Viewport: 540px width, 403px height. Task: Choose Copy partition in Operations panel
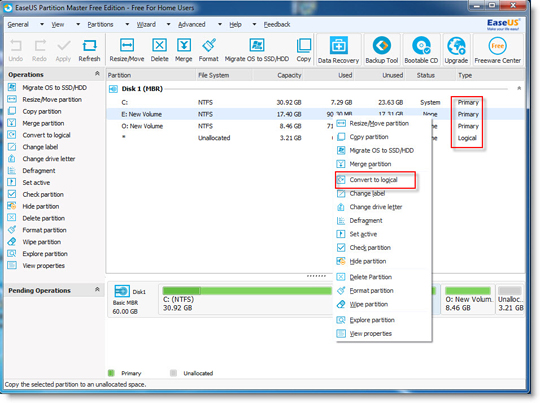34,111
